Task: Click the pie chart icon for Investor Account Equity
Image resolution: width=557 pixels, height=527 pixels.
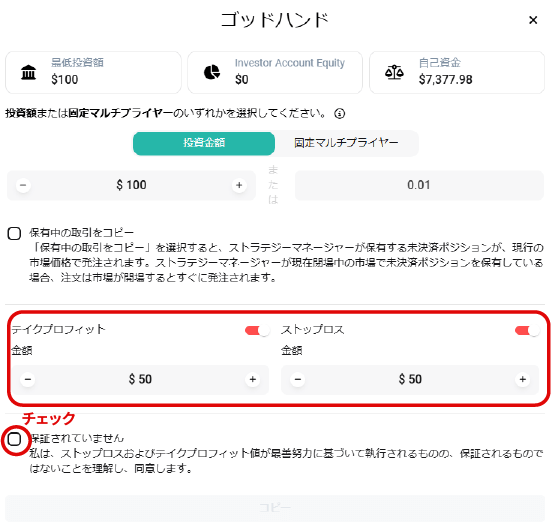Action: coord(213,72)
